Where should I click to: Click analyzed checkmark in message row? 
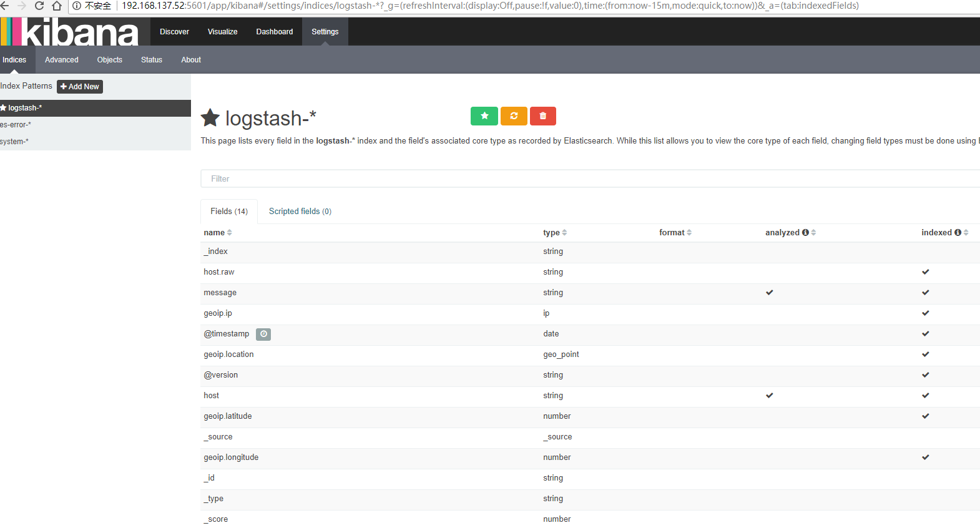point(770,293)
